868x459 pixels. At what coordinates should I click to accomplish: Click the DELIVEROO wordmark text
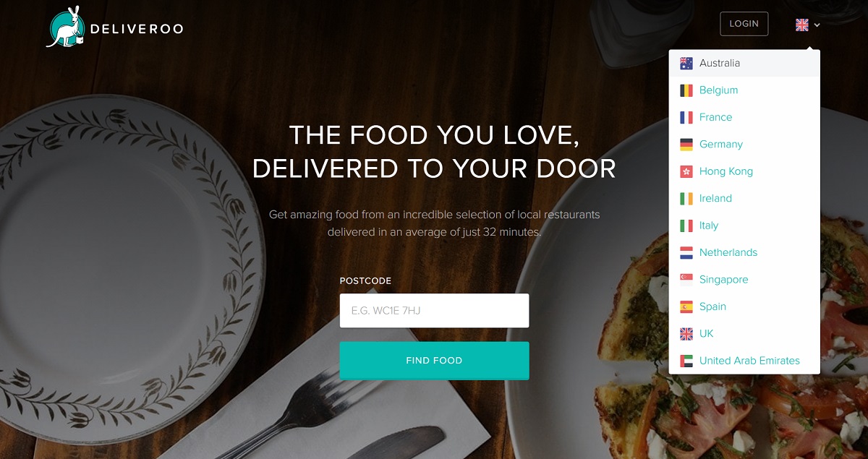click(x=137, y=29)
